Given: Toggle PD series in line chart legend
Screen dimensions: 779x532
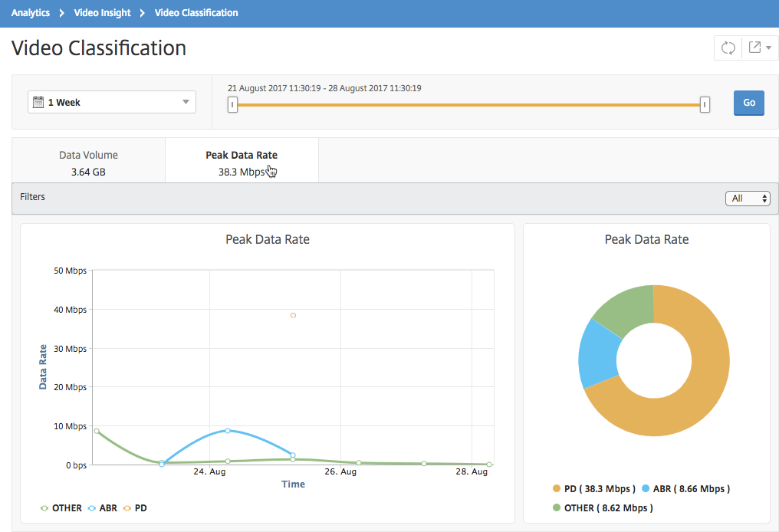Looking at the screenshot, I should [135, 508].
